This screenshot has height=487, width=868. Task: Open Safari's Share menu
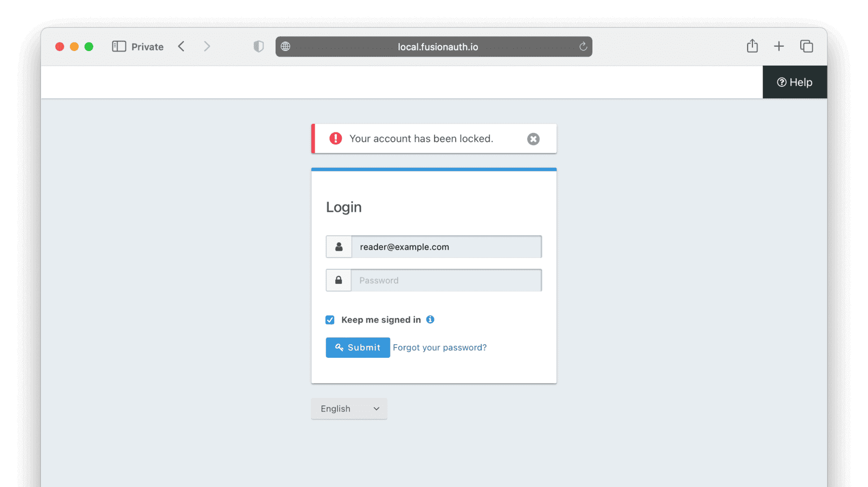click(x=752, y=46)
